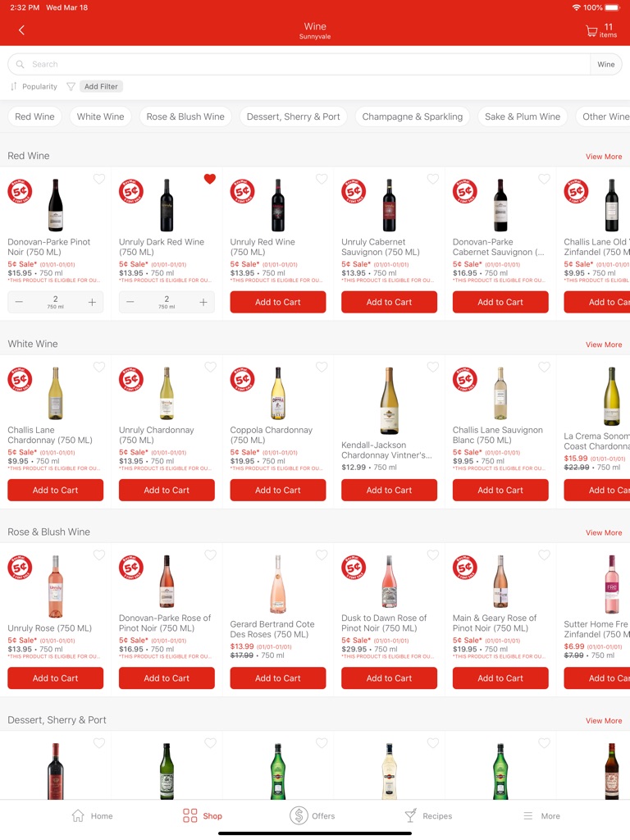Increase quantity of Unruly Dark Red Wine
The width and height of the screenshot is (630, 840).
pyautogui.click(x=203, y=302)
